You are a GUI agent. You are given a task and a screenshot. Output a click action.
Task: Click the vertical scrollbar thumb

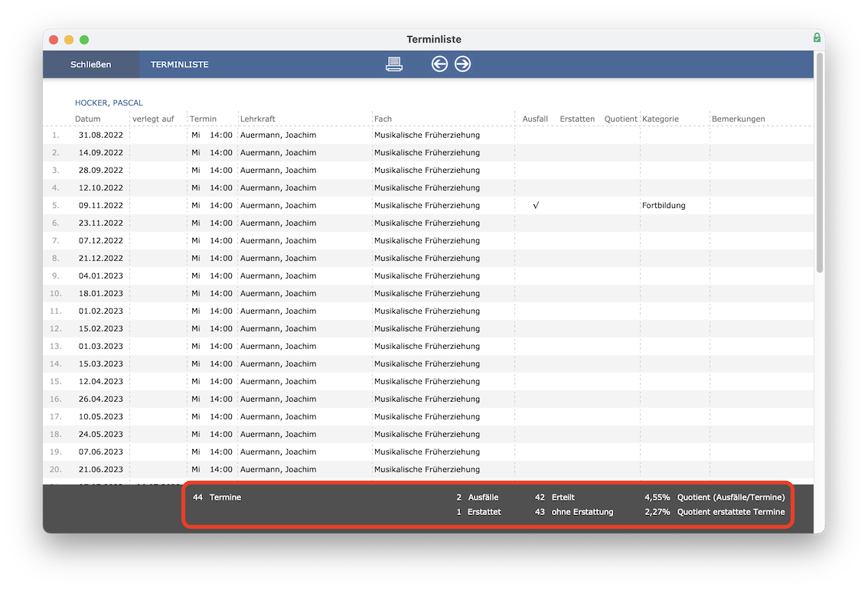click(x=820, y=161)
